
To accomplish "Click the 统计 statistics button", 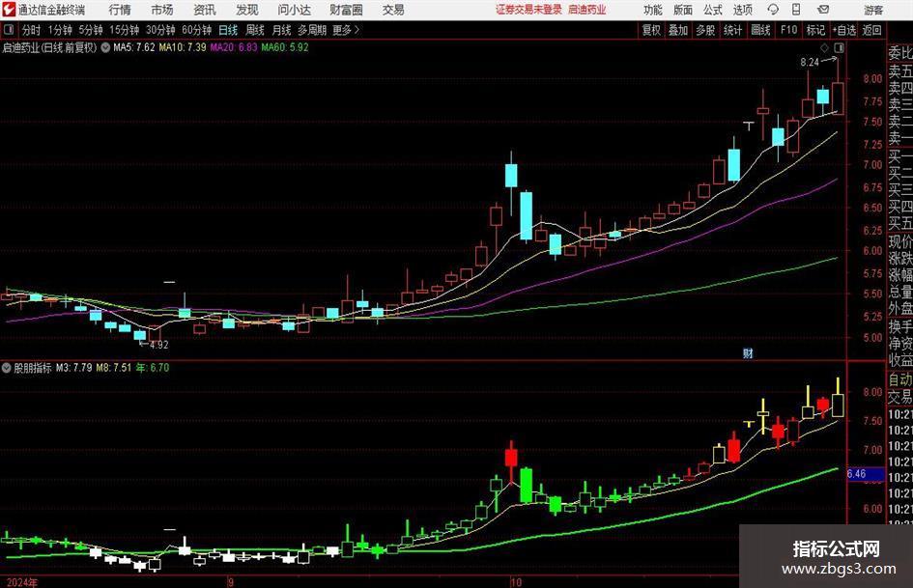I will tap(732, 30).
